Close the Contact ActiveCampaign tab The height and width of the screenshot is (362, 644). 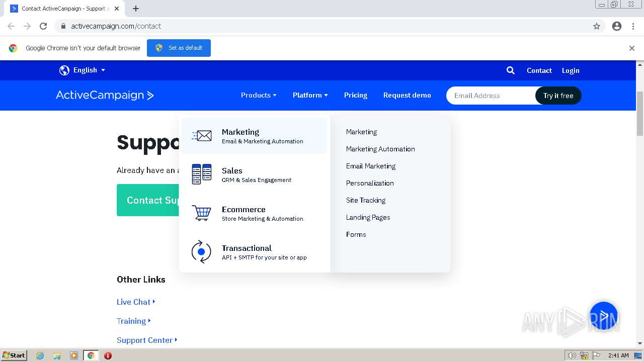(117, 9)
